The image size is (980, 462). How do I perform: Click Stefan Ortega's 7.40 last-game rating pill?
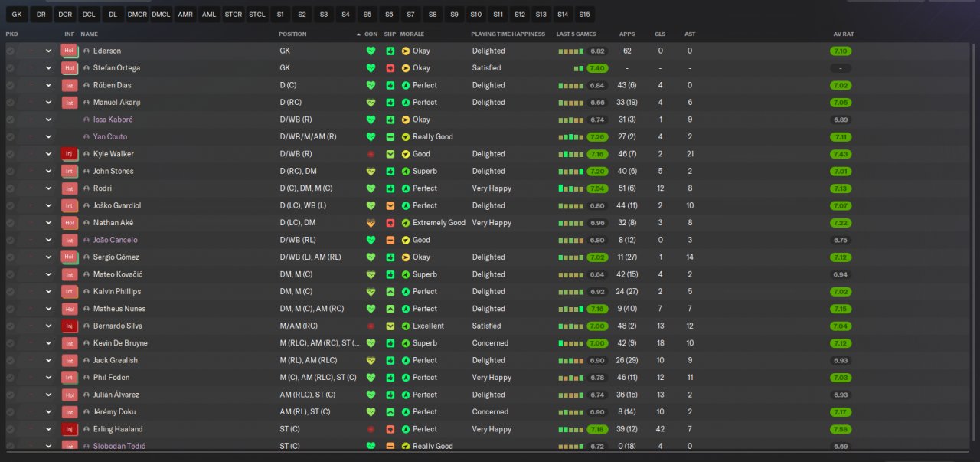(x=597, y=68)
